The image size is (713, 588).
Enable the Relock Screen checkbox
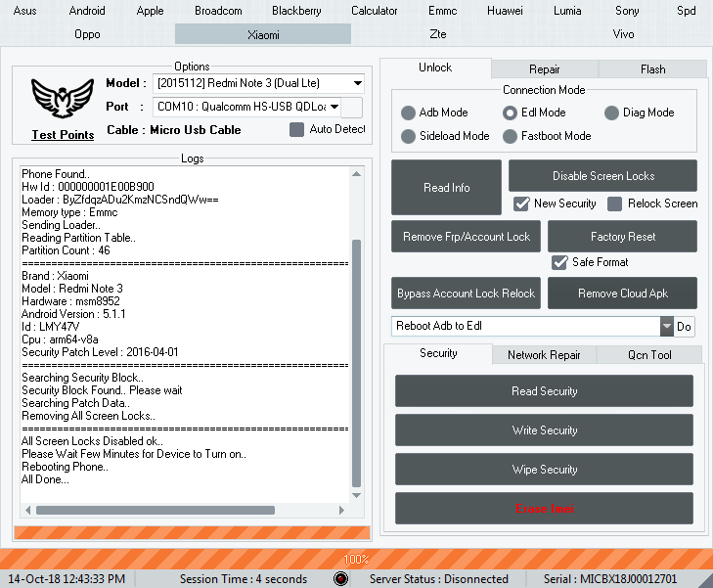point(615,204)
